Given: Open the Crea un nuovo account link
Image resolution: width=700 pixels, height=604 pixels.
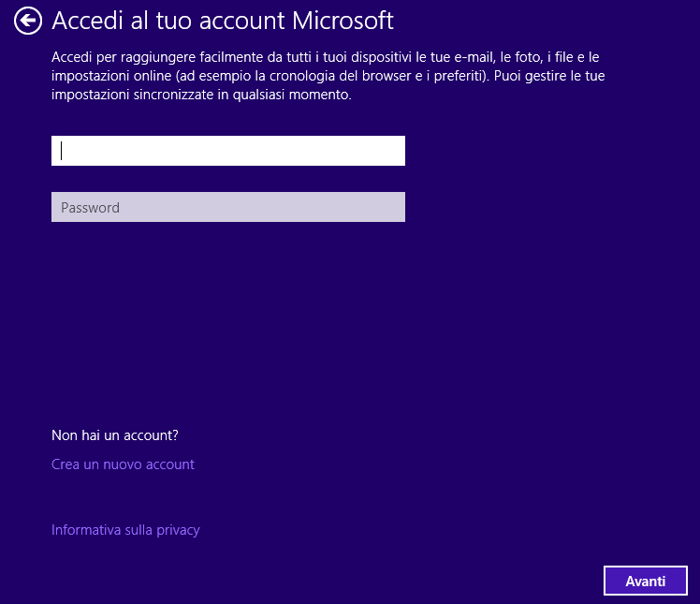Looking at the screenshot, I should (123, 464).
